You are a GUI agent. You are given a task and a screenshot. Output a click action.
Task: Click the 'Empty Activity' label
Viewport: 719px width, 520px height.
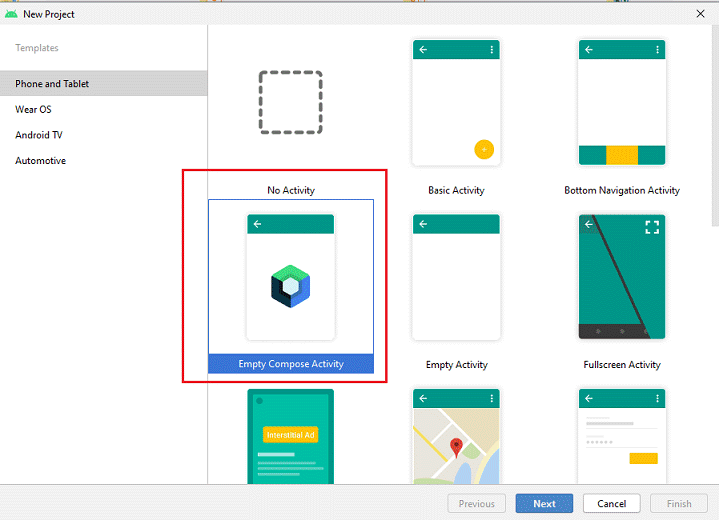tap(457, 365)
